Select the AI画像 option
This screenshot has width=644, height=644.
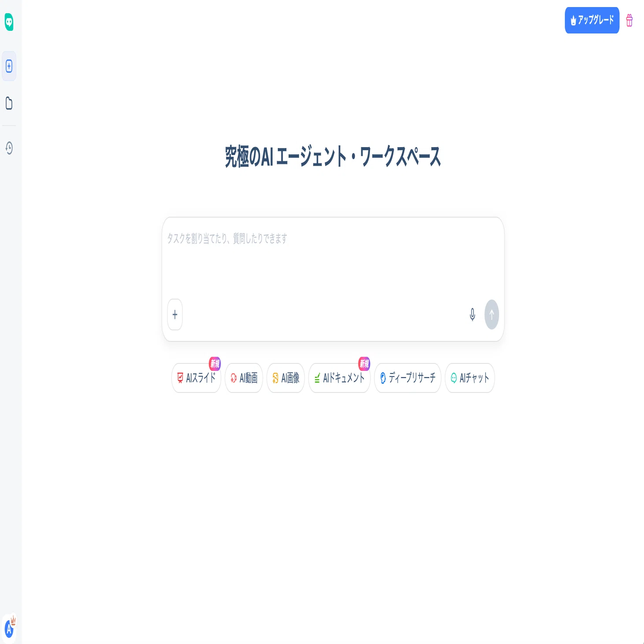[285, 378]
